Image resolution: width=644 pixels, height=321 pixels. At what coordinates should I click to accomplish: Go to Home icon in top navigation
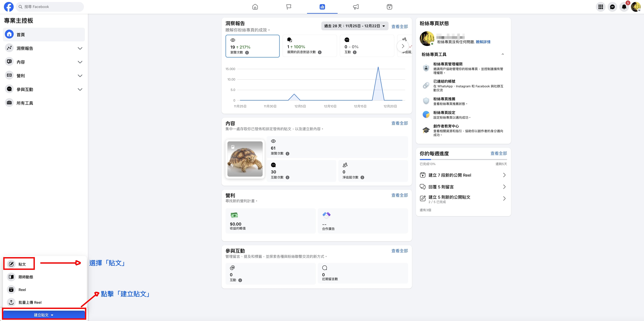pyautogui.click(x=255, y=7)
